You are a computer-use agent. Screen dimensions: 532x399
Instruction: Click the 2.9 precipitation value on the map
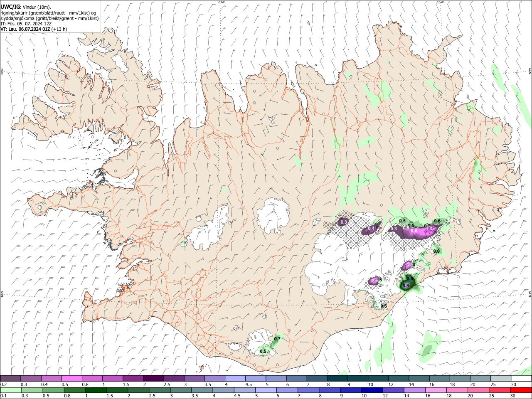[x=410, y=278]
